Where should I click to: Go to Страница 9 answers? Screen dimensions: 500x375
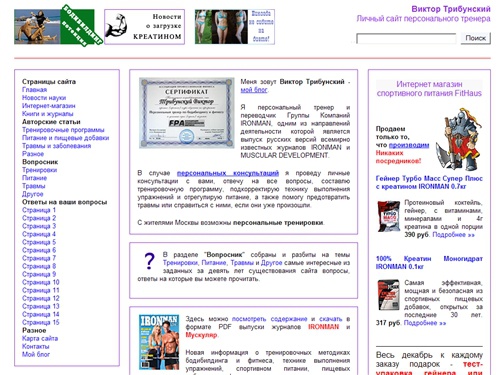39,274
